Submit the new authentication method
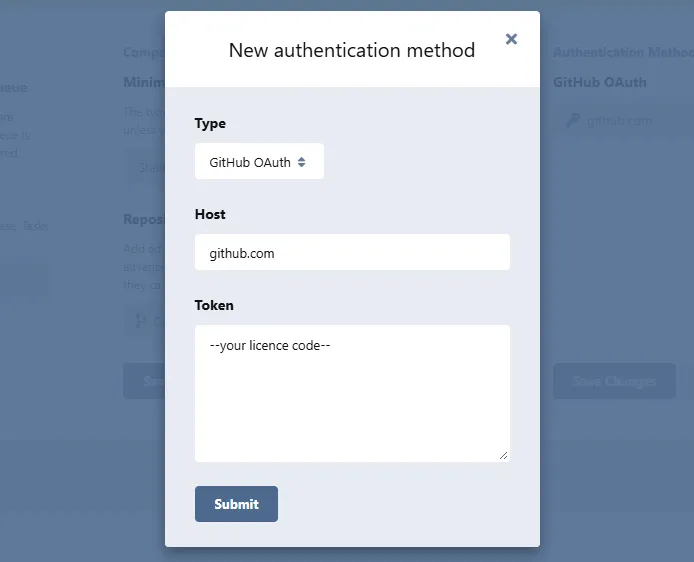This screenshot has height=562, width=694. (236, 504)
